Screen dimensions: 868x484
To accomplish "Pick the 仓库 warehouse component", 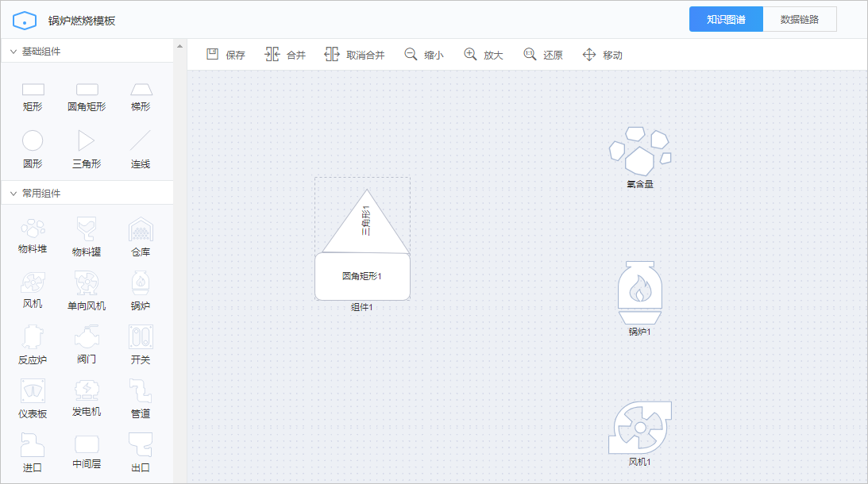I will tap(141, 236).
